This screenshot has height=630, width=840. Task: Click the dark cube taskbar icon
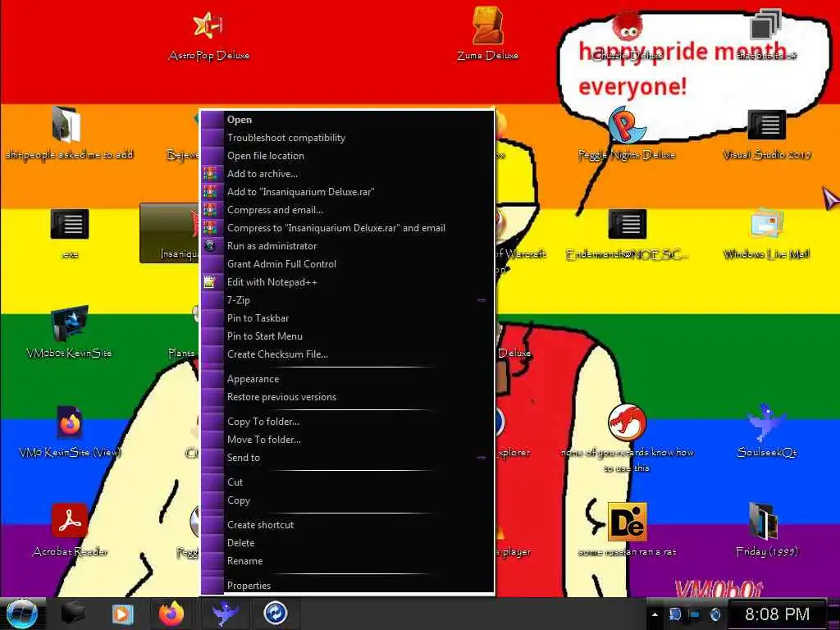[73, 614]
